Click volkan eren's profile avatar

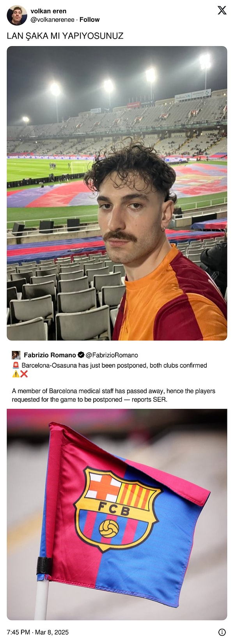coord(17,15)
